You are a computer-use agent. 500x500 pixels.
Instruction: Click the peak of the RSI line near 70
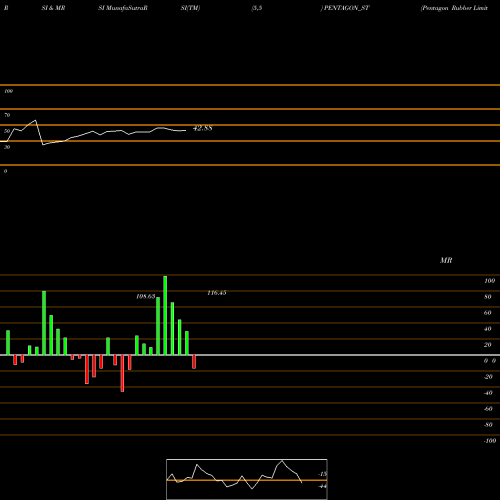[x=35, y=120]
